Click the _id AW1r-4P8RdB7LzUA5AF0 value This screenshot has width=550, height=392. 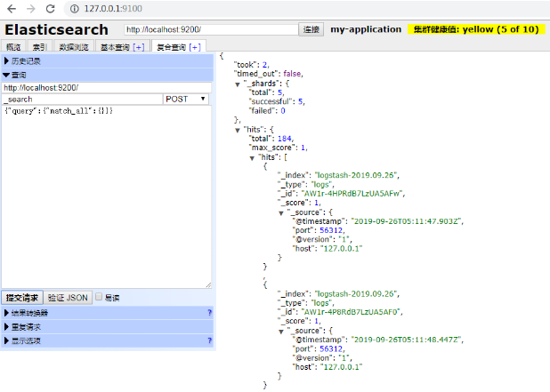[352, 312]
